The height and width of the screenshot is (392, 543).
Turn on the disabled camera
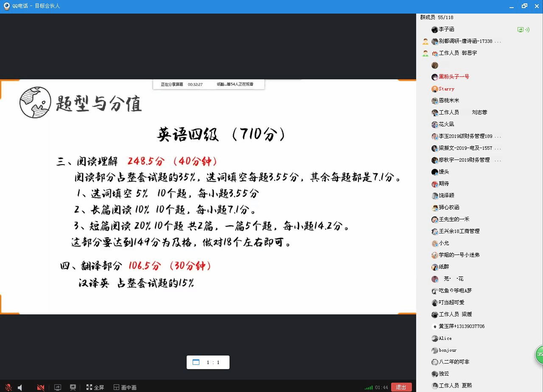click(x=41, y=387)
